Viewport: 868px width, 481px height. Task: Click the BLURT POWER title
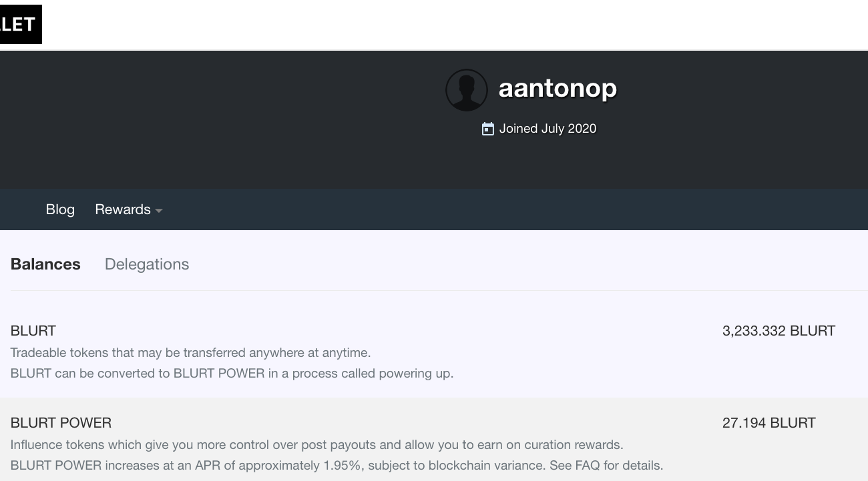(61, 423)
